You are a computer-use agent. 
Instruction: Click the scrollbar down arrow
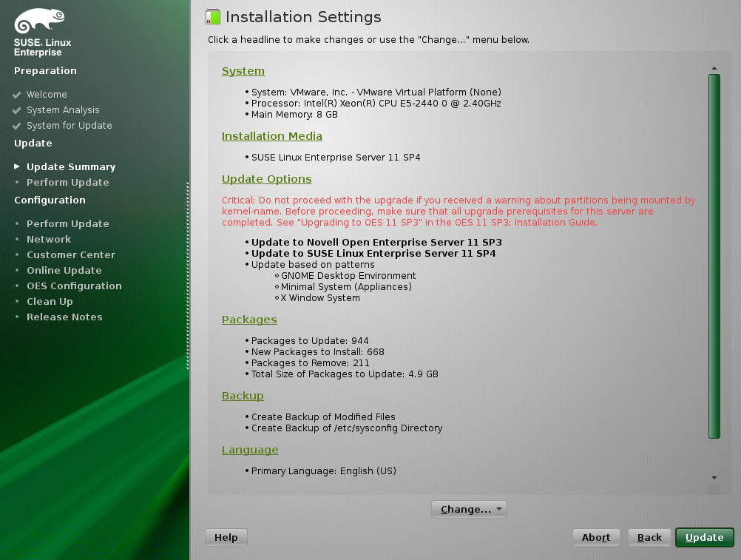pos(714,478)
